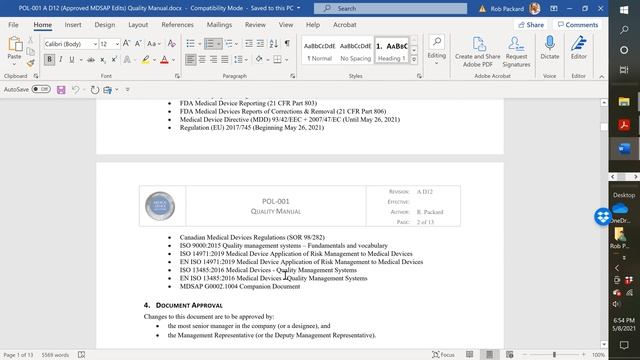This screenshot has height=360, width=640.
Task: Switch to Insert tab
Action: [x=73, y=25]
